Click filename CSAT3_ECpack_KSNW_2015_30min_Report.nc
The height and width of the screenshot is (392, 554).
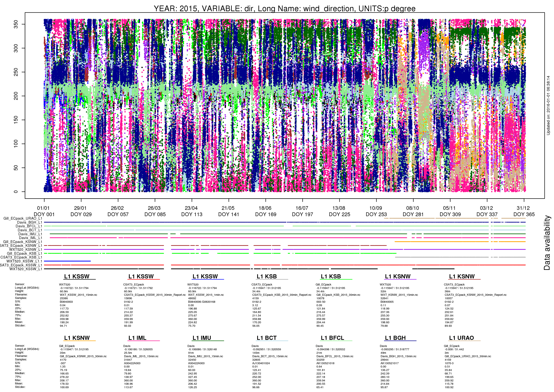tap(476, 295)
